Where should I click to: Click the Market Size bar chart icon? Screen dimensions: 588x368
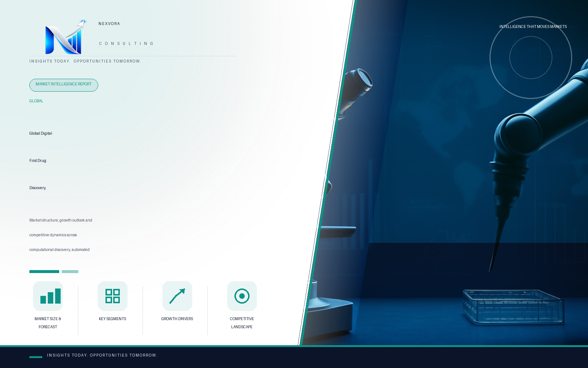tap(48, 296)
